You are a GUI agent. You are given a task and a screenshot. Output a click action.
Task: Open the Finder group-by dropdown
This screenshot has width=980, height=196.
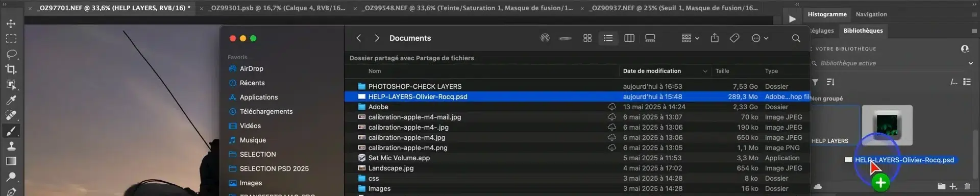click(690, 38)
